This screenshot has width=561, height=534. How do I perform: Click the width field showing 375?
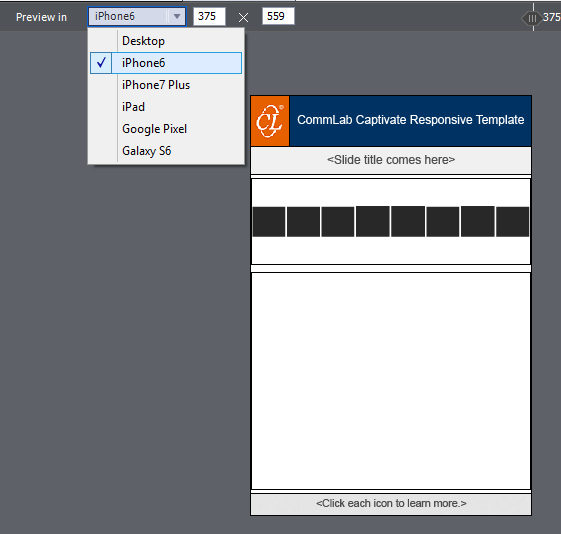[x=209, y=16]
